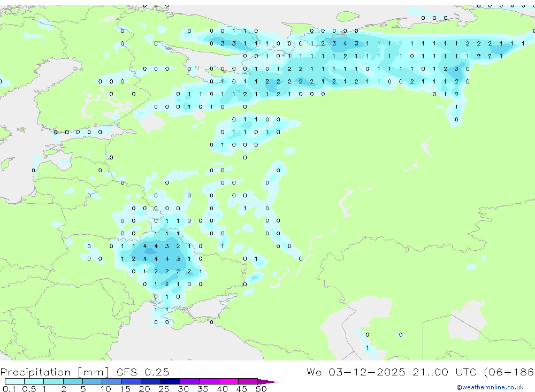Pick the legend swatch between 10 and 15
The image size is (535, 392).
click(x=112, y=381)
